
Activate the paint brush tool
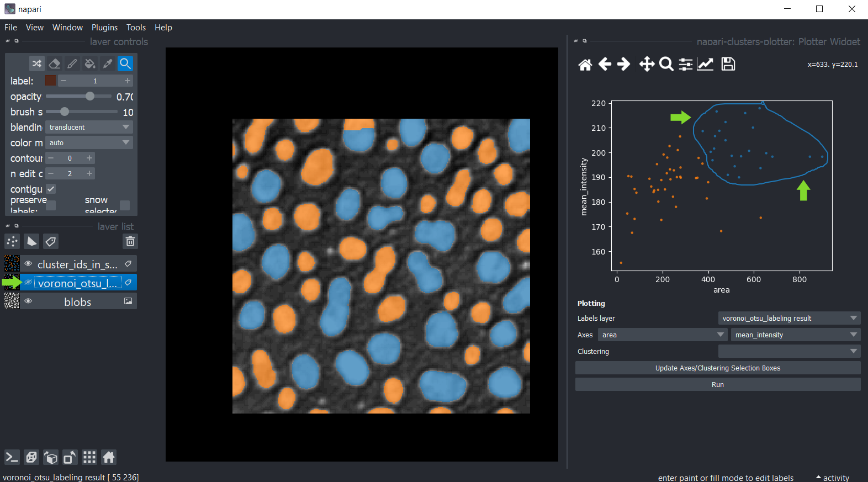tap(72, 63)
